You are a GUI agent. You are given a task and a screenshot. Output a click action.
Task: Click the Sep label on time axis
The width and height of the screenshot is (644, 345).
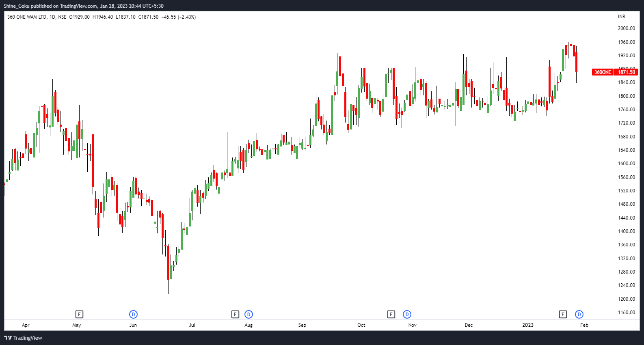[302, 325]
